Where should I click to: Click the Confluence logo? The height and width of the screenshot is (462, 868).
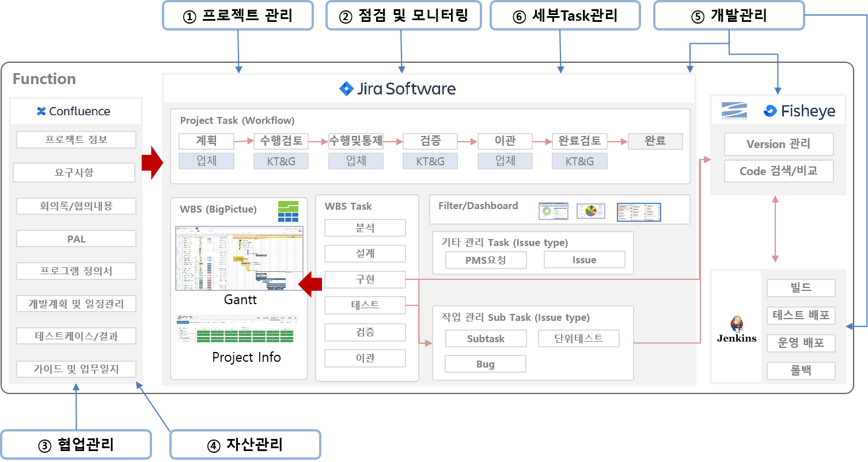click(73, 111)
